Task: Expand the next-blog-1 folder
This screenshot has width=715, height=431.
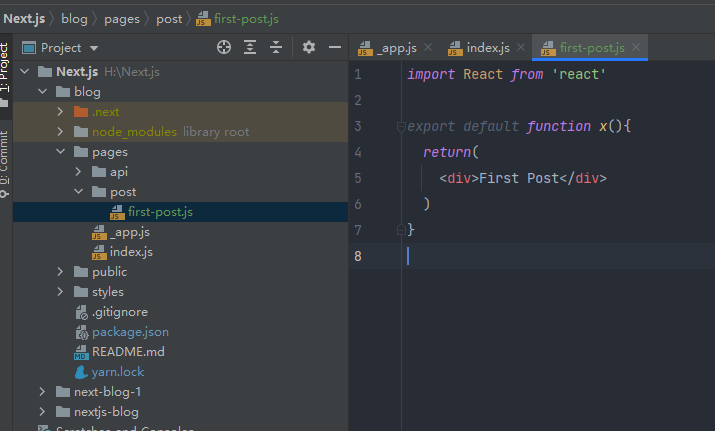Action: click(x=42, y=392)
